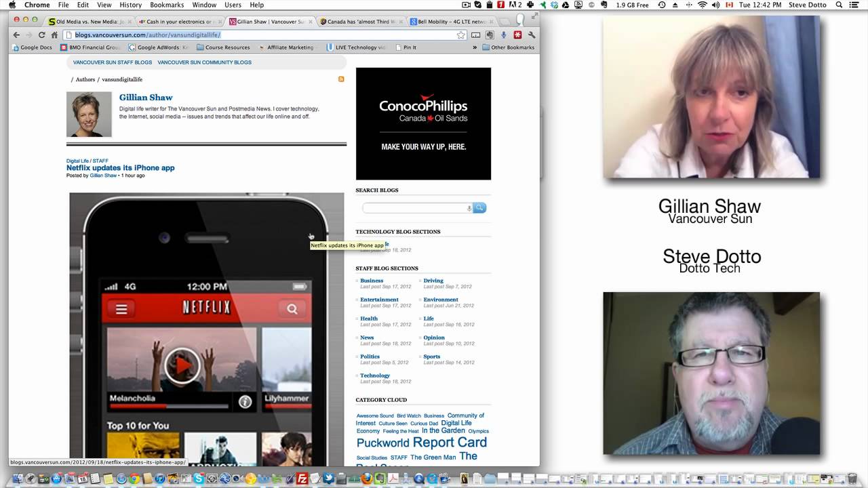Open the Chrome application menu
The image size is (868, 488).
point(37,5)
